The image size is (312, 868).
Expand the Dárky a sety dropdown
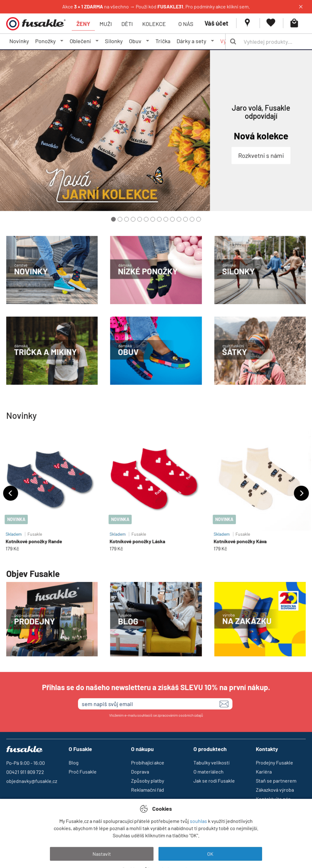[x=213, y=41]
